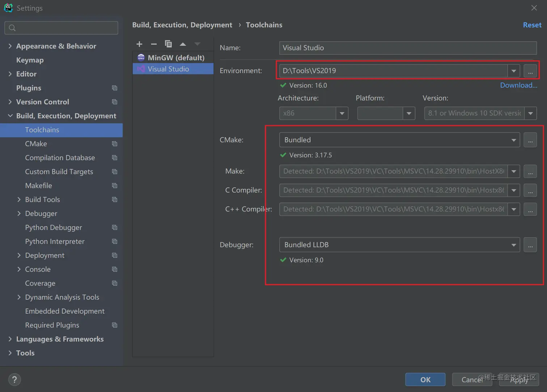Remove selected toolchain with minus icon
This screenshot has height=392, width=547.
[x=154, y=44]
